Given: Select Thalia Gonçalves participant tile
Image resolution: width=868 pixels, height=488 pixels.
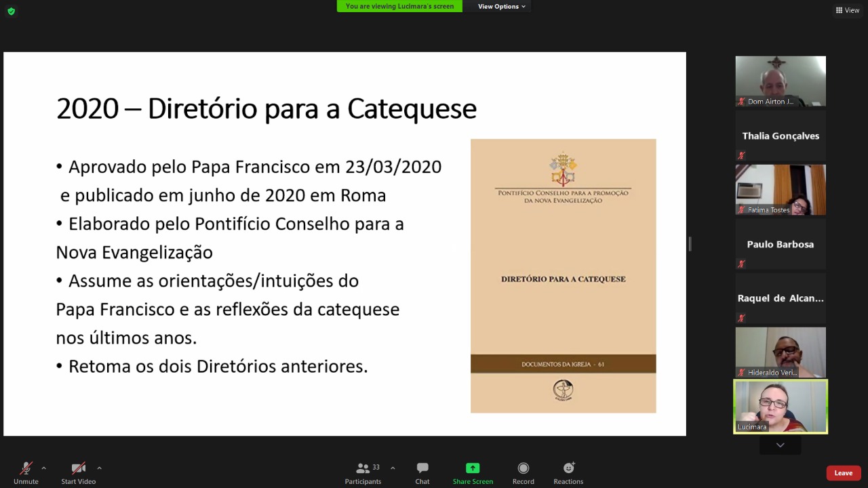Looking at the screenshot, I should [781, 136].
